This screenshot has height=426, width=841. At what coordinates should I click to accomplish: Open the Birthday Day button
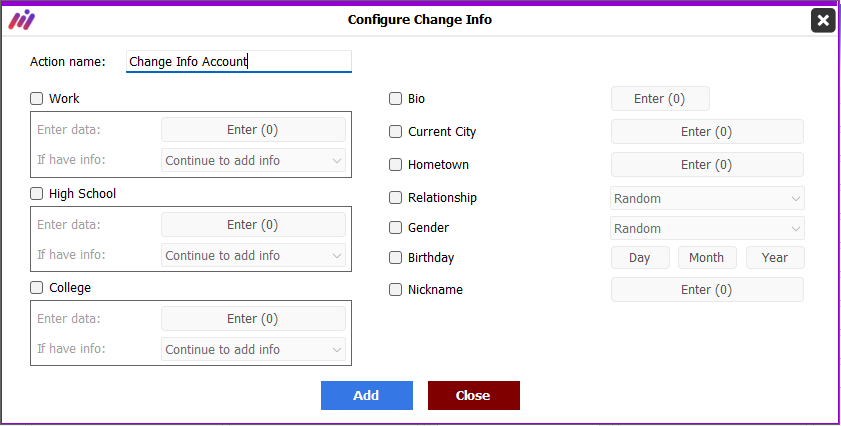pos(640,258)
